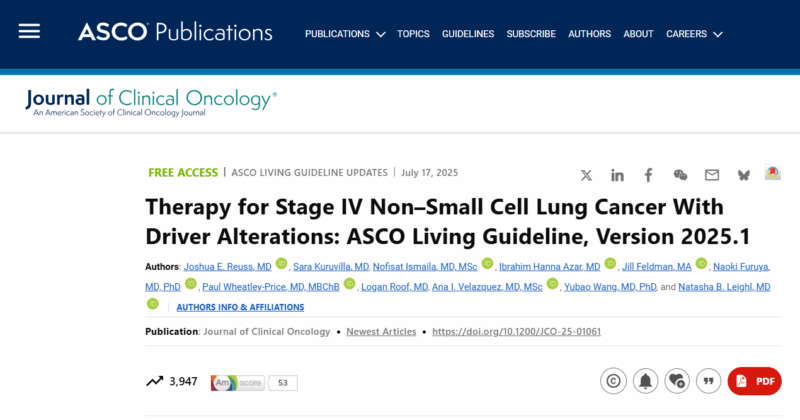Go to the Guidelines nav item
The width and height of the screenshot is (800, 420).
click(468, 34)
